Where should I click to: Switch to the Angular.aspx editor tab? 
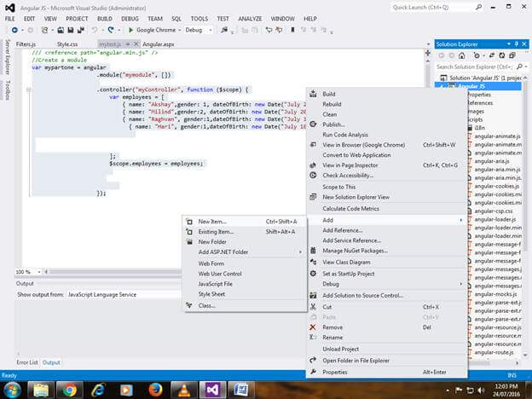coord(159,43)
